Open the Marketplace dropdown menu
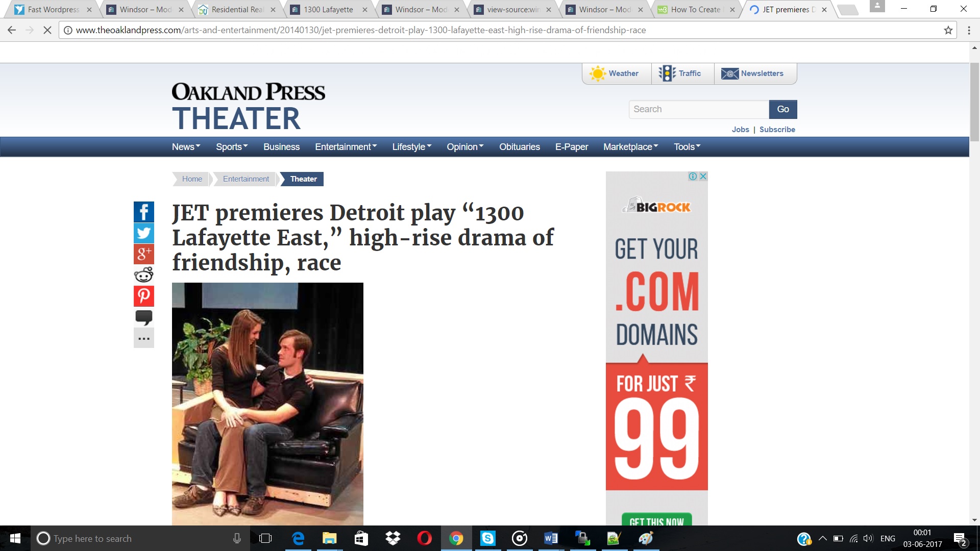980x551 pixels. (630, 147)
